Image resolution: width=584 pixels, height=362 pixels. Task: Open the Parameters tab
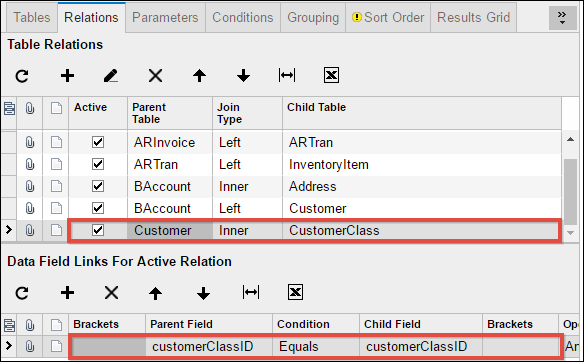click(x=165, y=18)
